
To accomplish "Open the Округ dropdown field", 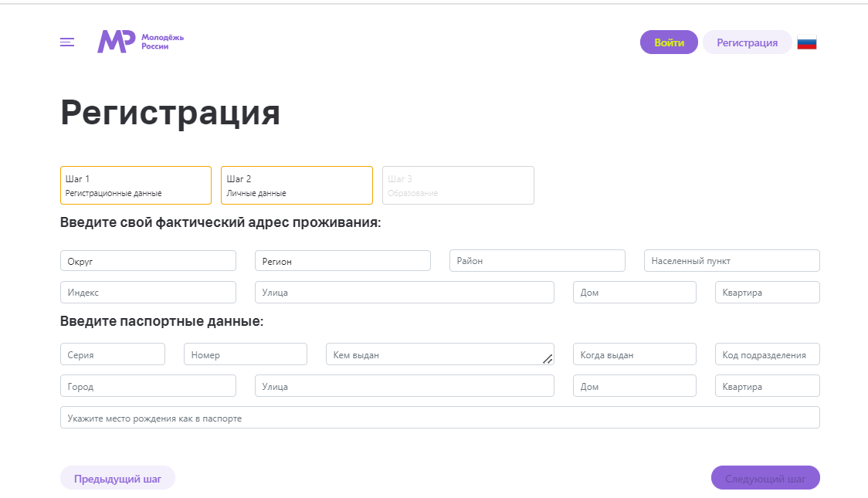I will (x=147, y=261).
